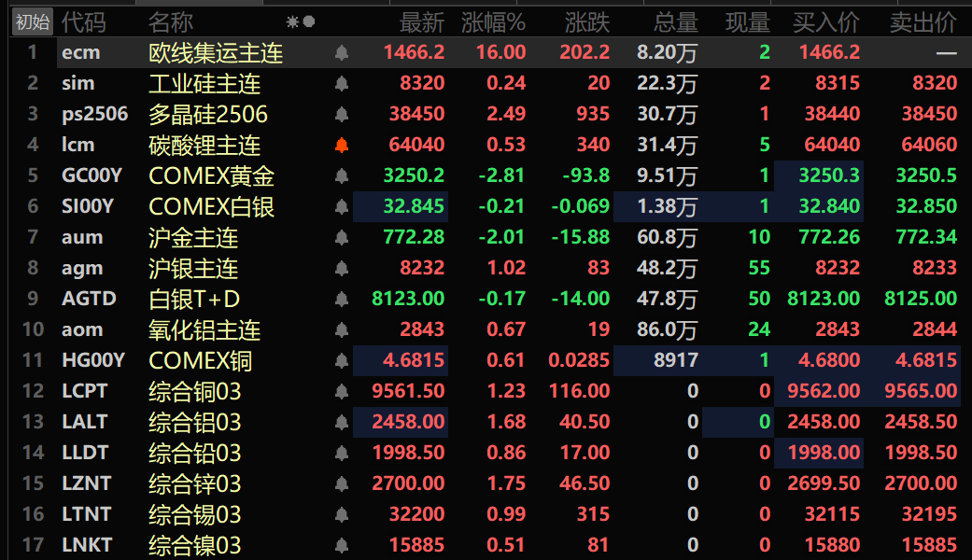Viewport: 972px width, 560px height.
Task: Click the volume 86.0万 cell
Action: click(667, 329)
